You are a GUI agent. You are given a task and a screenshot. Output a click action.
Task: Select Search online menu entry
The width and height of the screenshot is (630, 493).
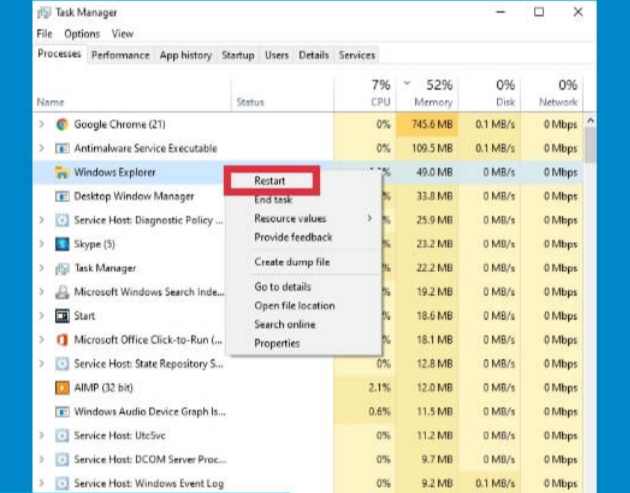pos(285,324)
